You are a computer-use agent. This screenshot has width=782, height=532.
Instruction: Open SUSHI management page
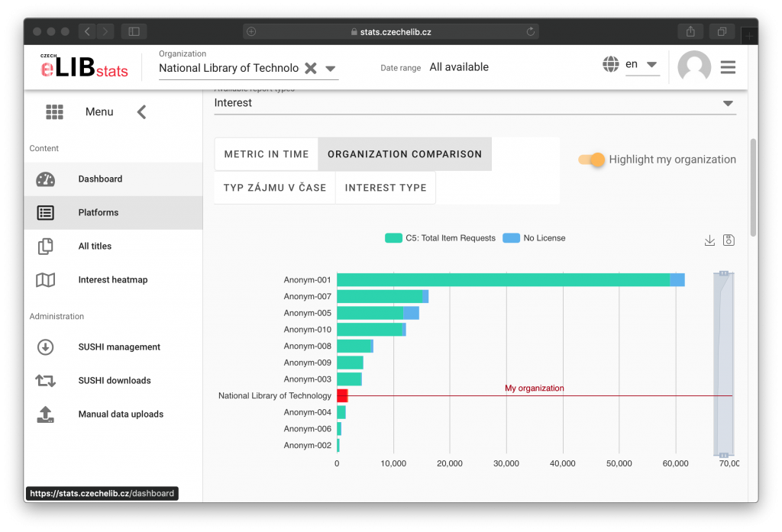pyautogui.click(x=113, y=347)
